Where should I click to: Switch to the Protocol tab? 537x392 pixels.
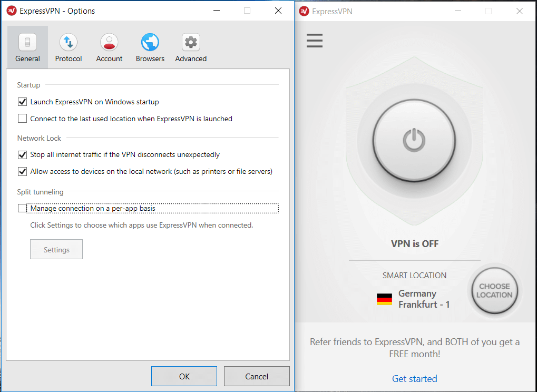click(x=68, y=47)
